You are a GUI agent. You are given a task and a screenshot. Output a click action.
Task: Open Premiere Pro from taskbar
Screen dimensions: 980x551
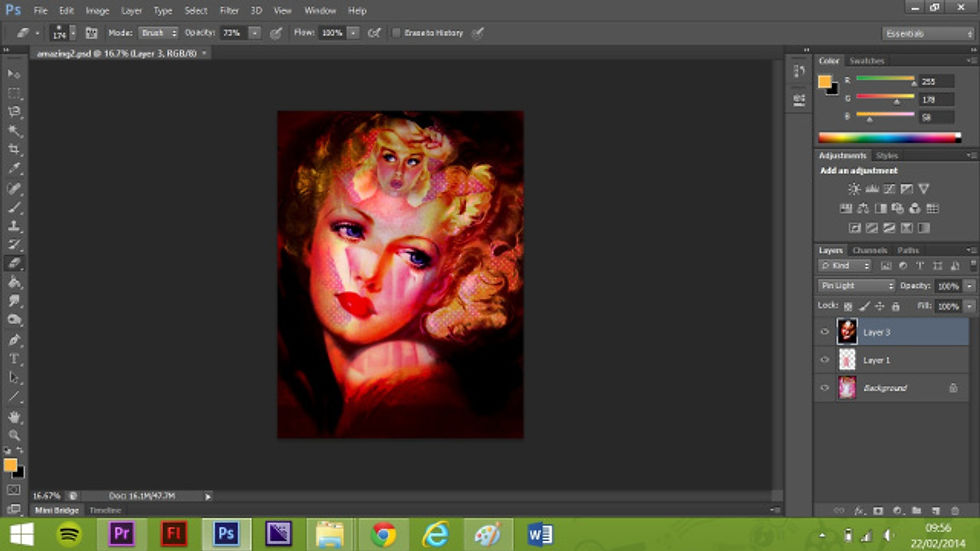tap(122, 535)
